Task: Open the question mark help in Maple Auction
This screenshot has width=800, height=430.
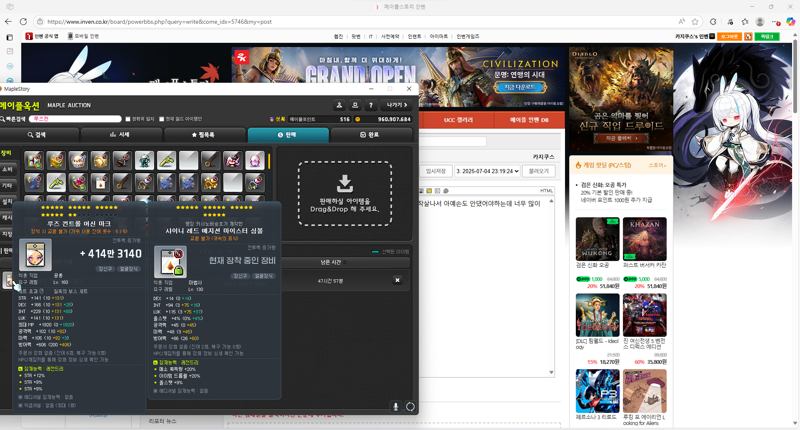Action: [371, 105]
